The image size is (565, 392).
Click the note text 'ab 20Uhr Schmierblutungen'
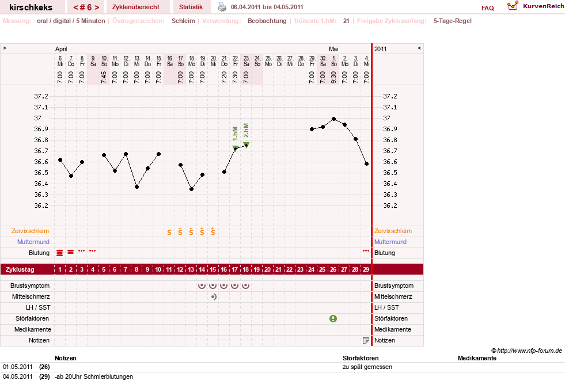[x=94, y=376]
